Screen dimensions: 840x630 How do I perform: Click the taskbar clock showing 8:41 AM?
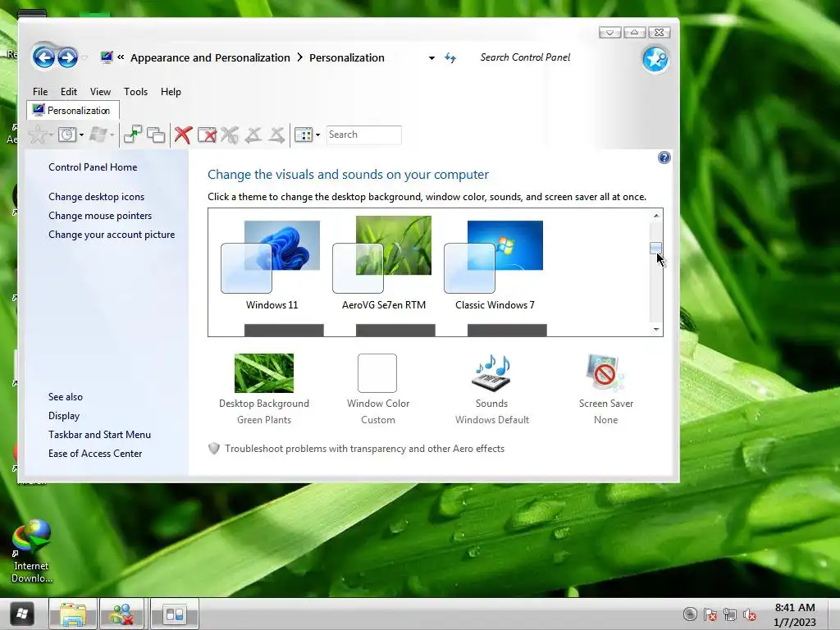pyautogui.click(x=795, y=614)
